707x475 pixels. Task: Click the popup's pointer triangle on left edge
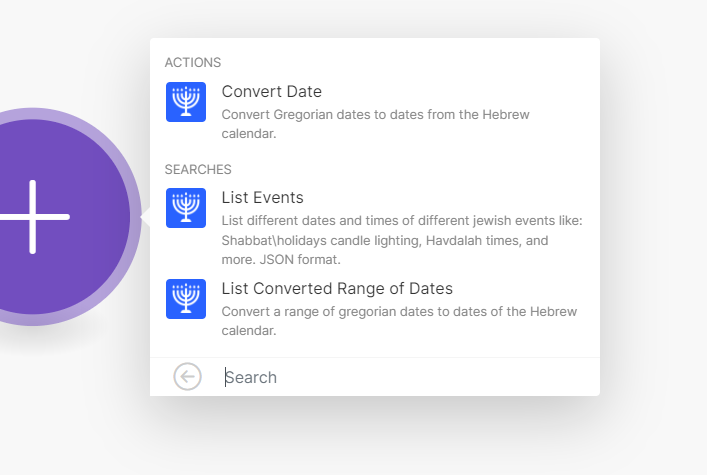coord(145,217)
